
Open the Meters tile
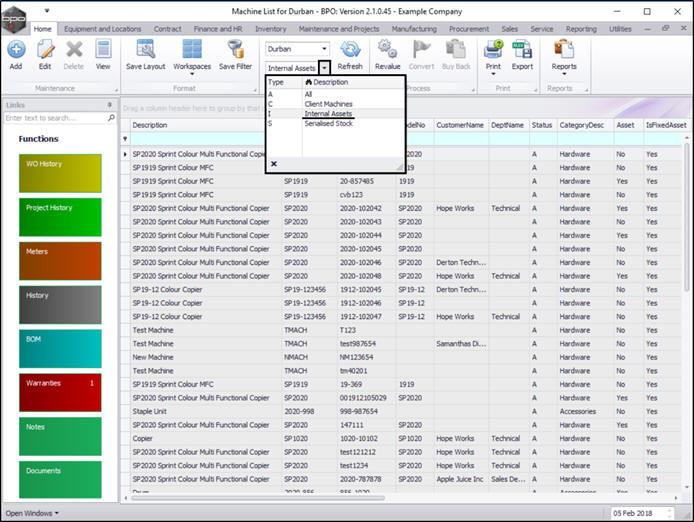60,261
